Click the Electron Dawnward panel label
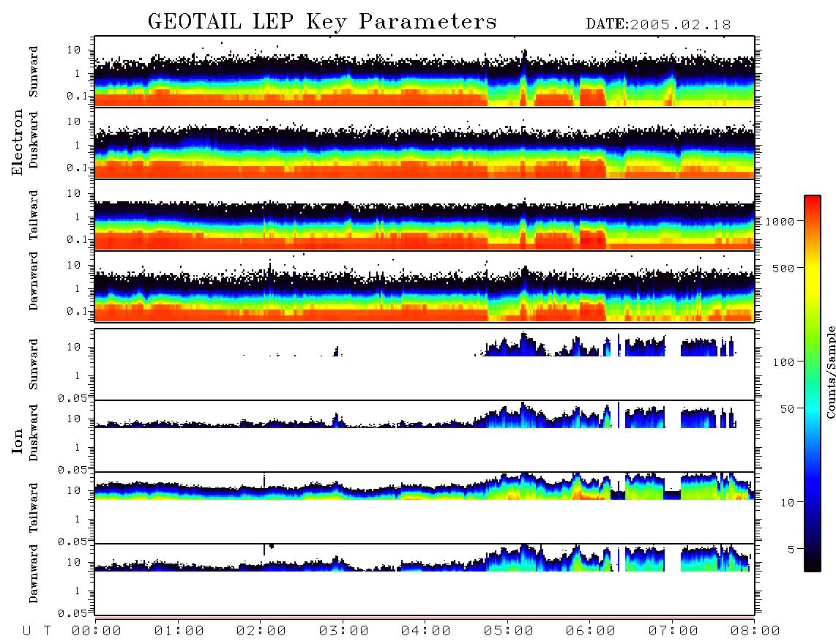The image size is (836, 644). point(34,281)
